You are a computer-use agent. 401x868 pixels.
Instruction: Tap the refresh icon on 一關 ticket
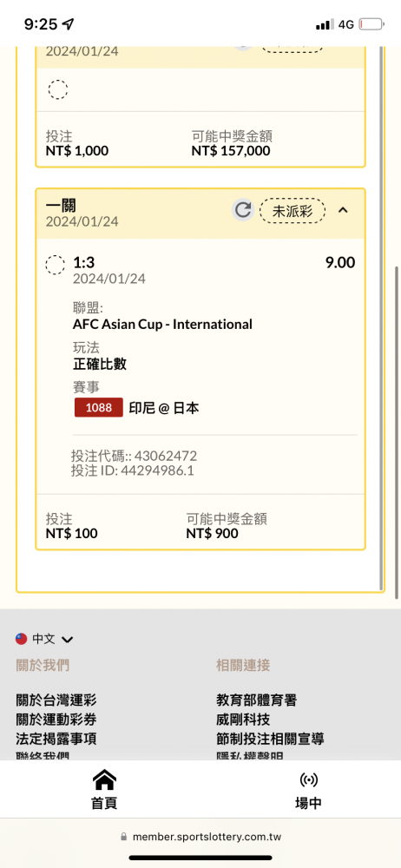(x=242, y=210)
